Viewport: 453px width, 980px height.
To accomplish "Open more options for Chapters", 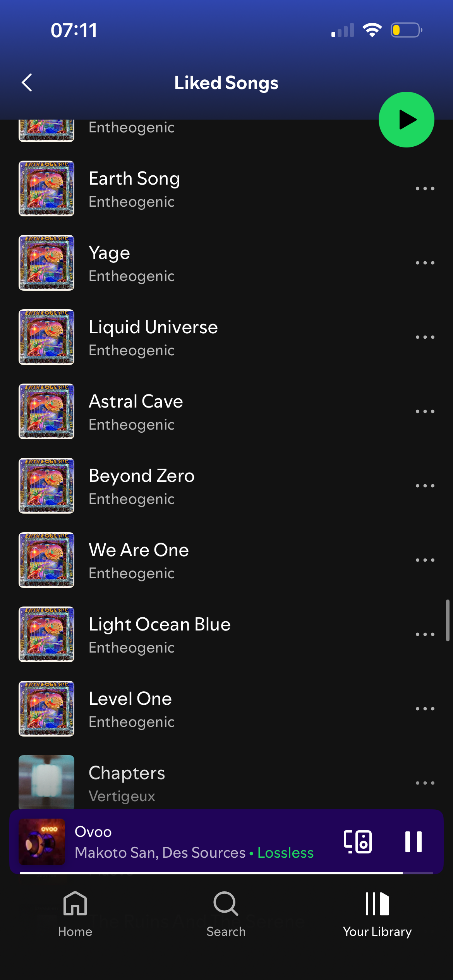I will tap(425, 783).
